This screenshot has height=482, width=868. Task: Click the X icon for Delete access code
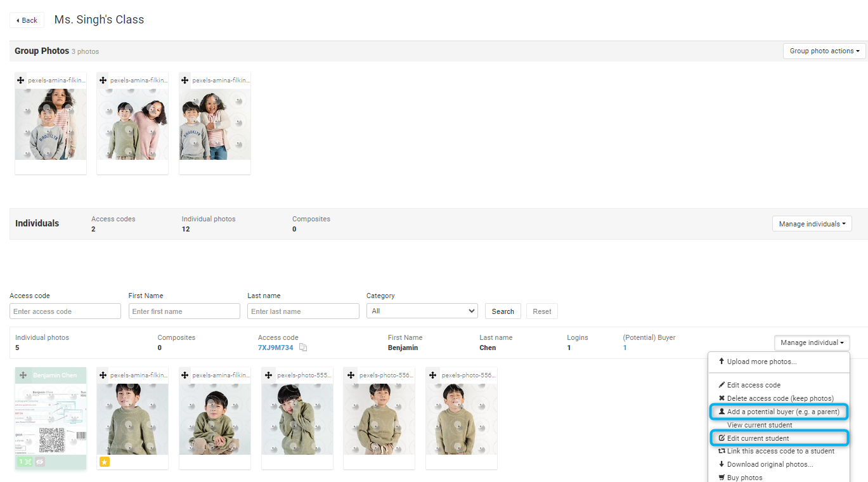coord(722,398)
